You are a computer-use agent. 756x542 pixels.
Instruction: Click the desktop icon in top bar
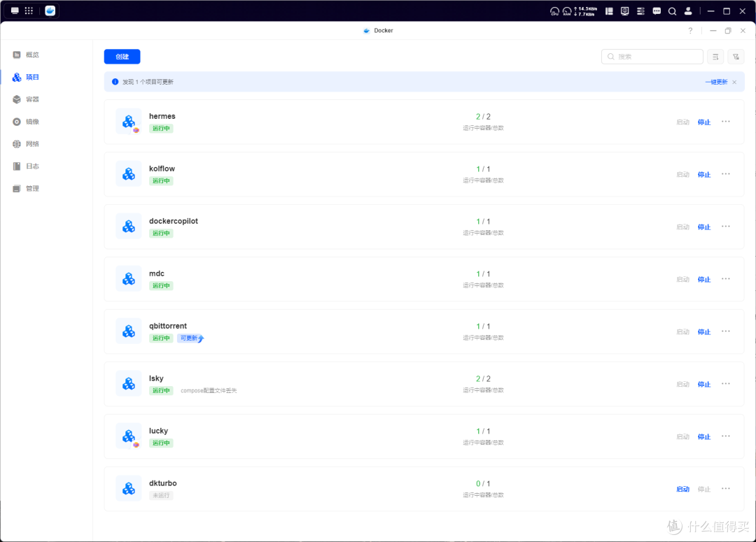[15, 10]
